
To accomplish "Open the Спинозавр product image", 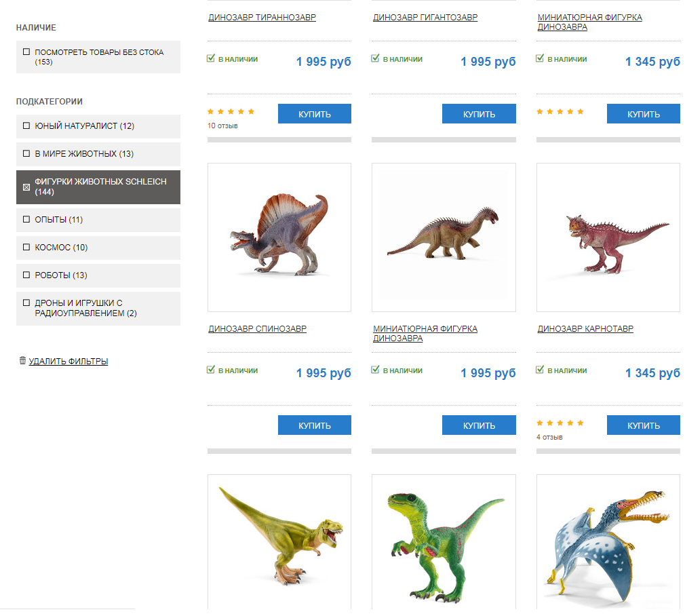I will point(279,237).
